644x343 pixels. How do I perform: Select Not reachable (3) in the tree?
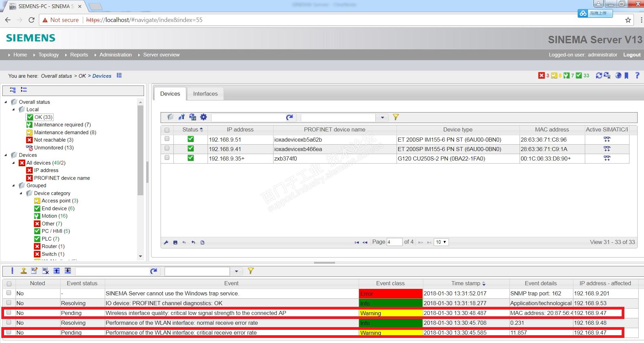click(x=53, y=140)
